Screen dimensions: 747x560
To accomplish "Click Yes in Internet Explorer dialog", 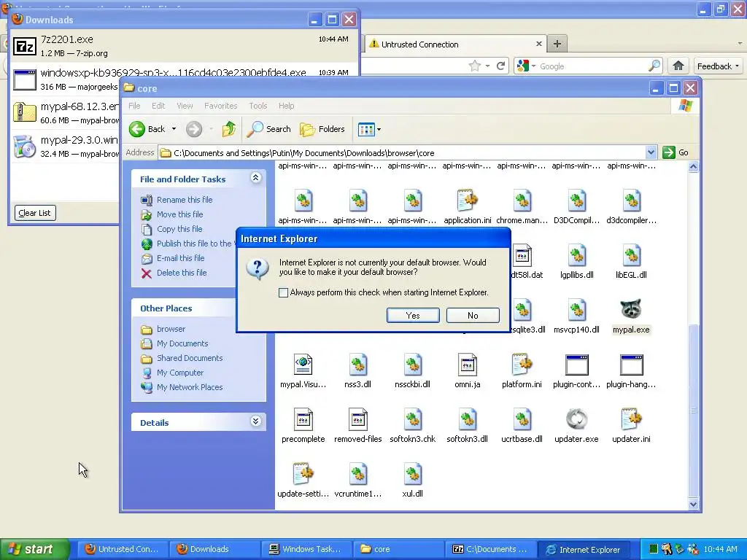I will coord(413,315).
